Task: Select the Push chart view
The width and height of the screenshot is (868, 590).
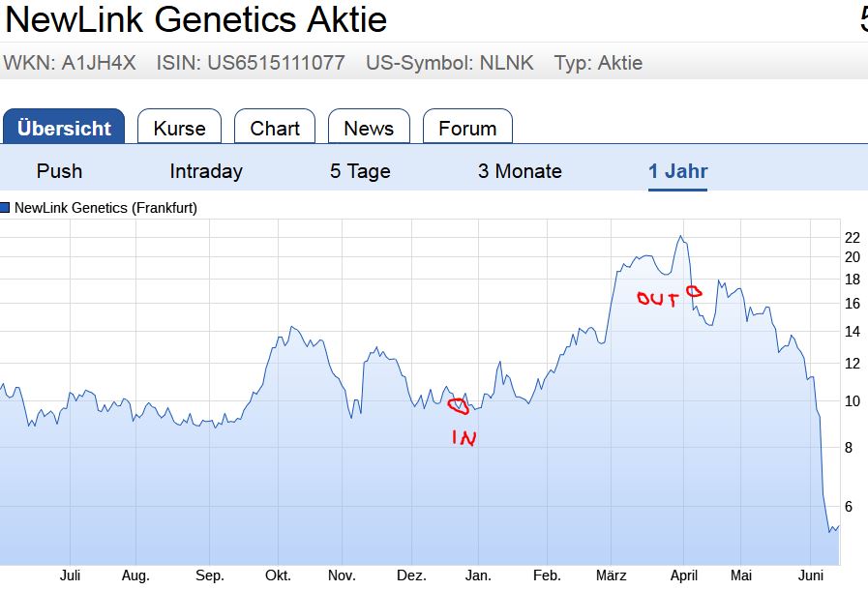Action: click(59, 171)
